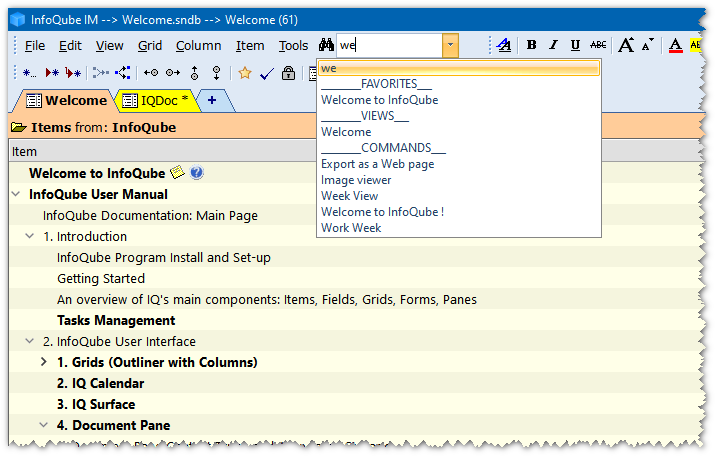Add a new tab with plus button
The image size is (721, 462).
click(212, 100)
